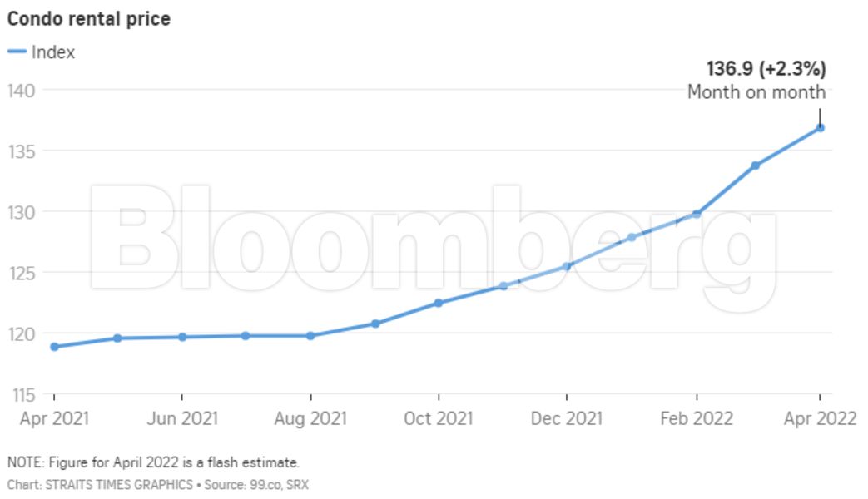Click the August 2021 data point
This screenshot has width=868, height=499.
310,336
